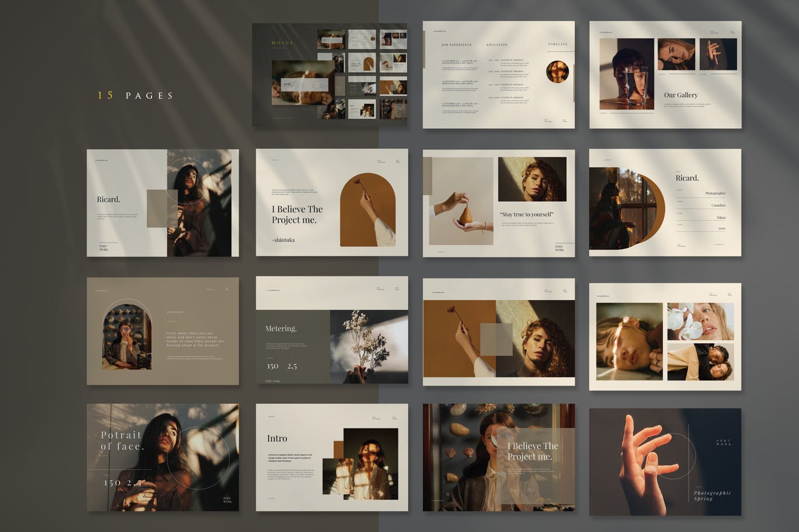Click the "15 PAGES" heading text

coord(135,96)
